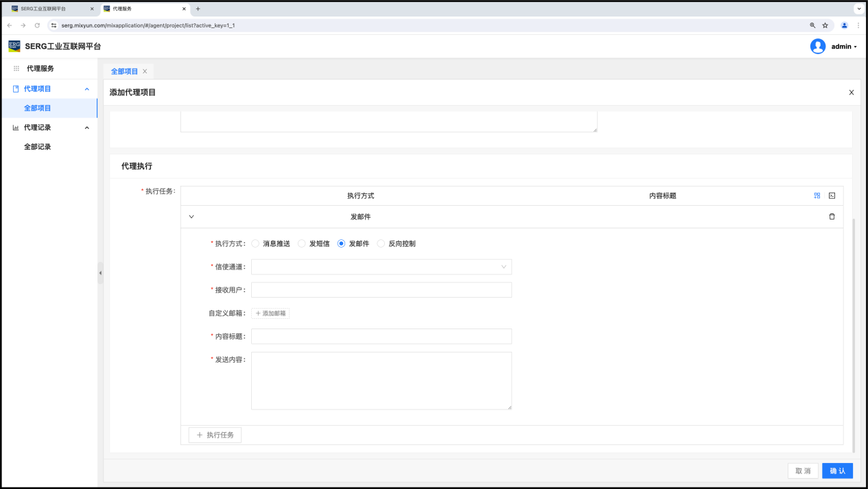This screenshot has height=489, width=868.
Task: Bookmark this page with the star icon
Action: [x=825, y=25]
